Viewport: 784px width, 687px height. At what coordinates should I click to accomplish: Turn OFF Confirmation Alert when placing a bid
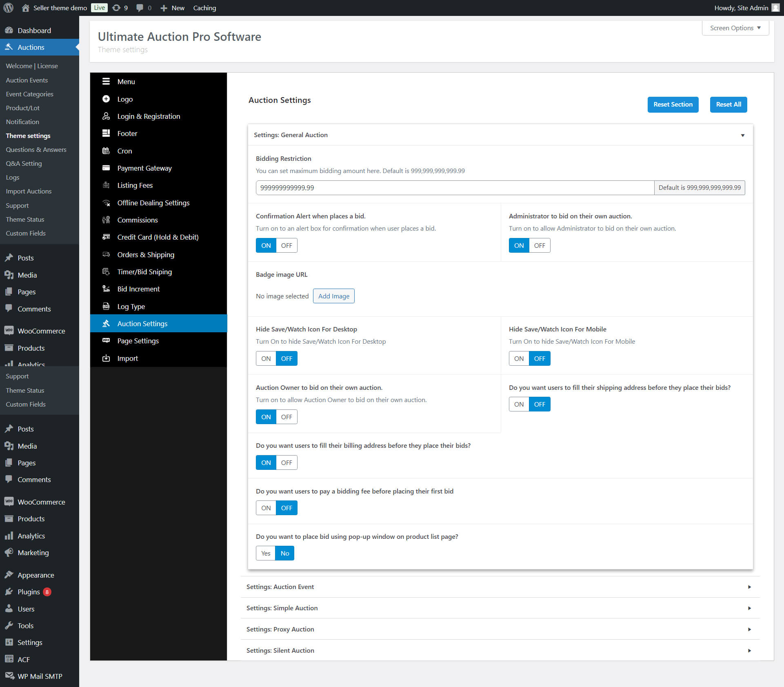[x=287, y=245]
